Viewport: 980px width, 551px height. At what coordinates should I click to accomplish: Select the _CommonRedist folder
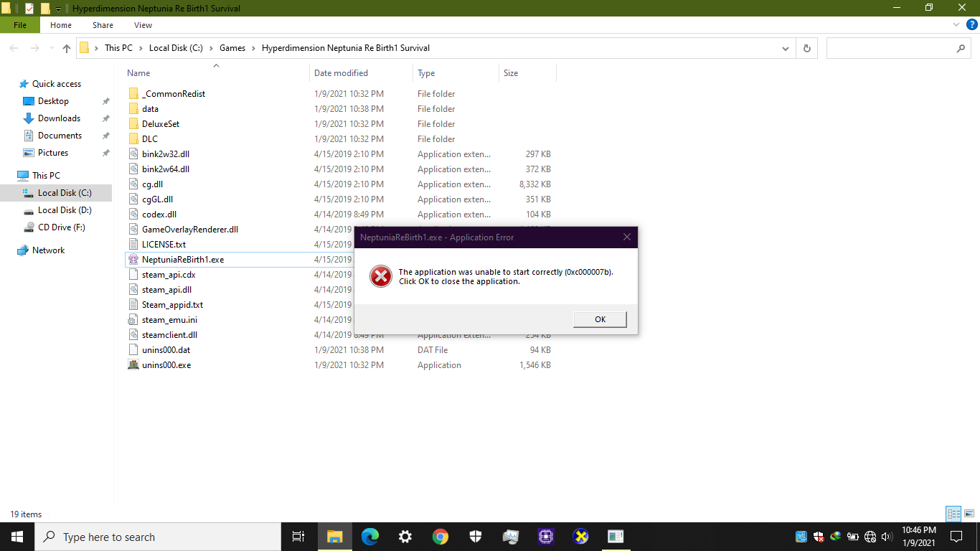(x=174, y=94)
